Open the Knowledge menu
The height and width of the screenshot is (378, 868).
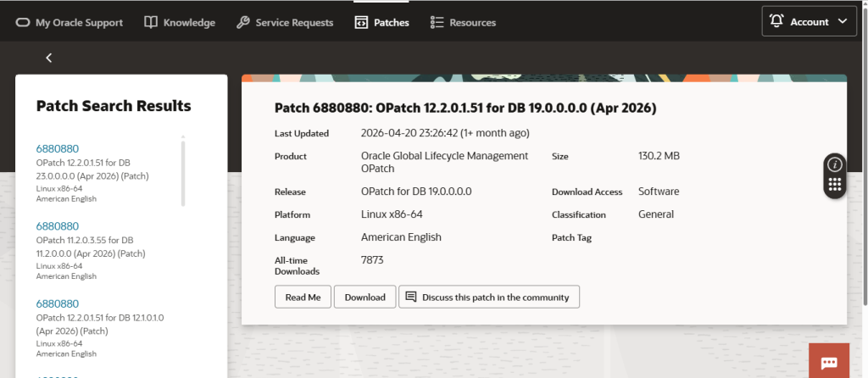click(x=180, y=23)
